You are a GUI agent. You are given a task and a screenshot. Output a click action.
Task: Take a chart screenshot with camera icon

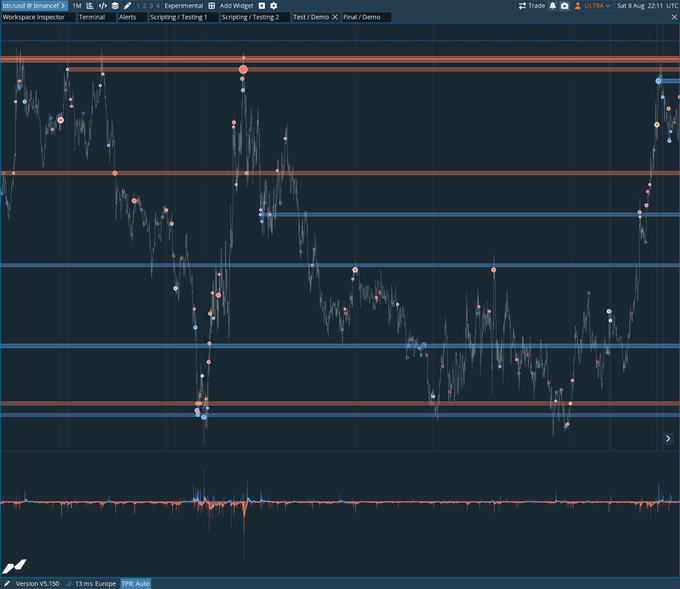564,6
